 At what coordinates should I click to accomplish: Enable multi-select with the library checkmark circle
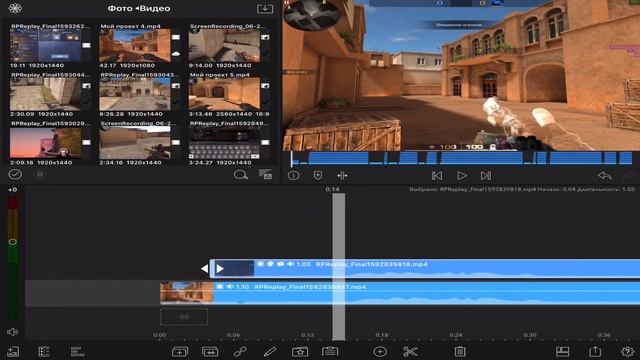tap(15, 174)
